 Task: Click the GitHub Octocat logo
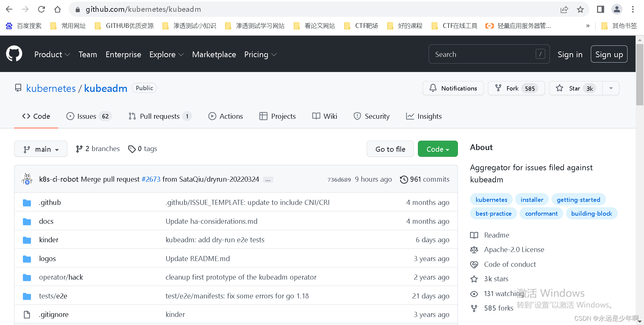pyautogui.click(x=14, y=54)
